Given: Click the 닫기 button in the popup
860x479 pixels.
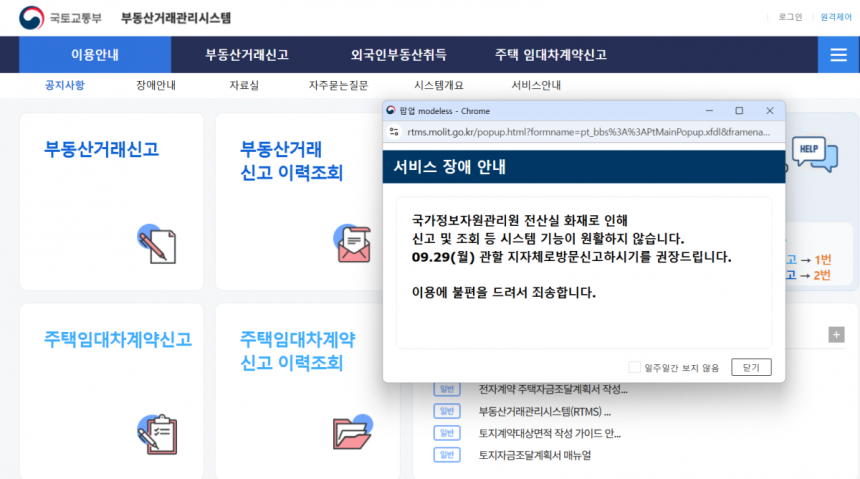Looking at the screenshot, I should click(x=751, y=367).
